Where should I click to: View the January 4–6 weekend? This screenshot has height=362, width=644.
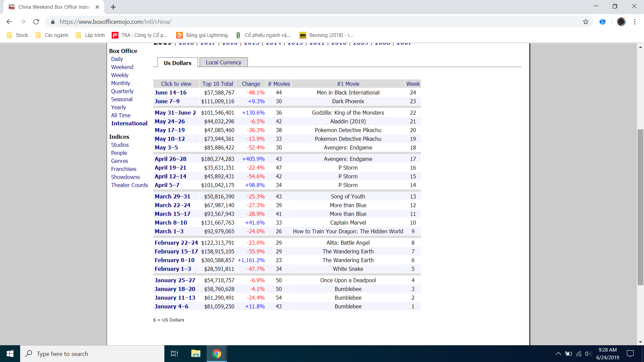[x=171, y=306]
